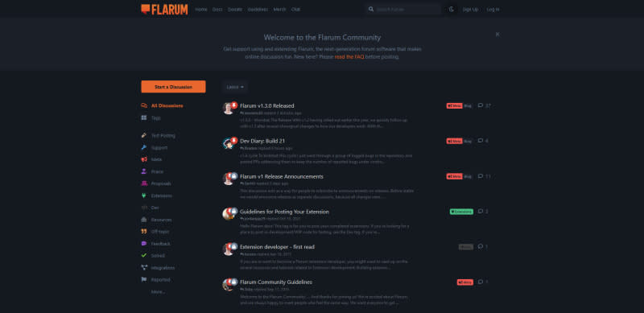644x313 pixels.
Task: Select the Reported flag icon
Action: (x=144, y=280)
